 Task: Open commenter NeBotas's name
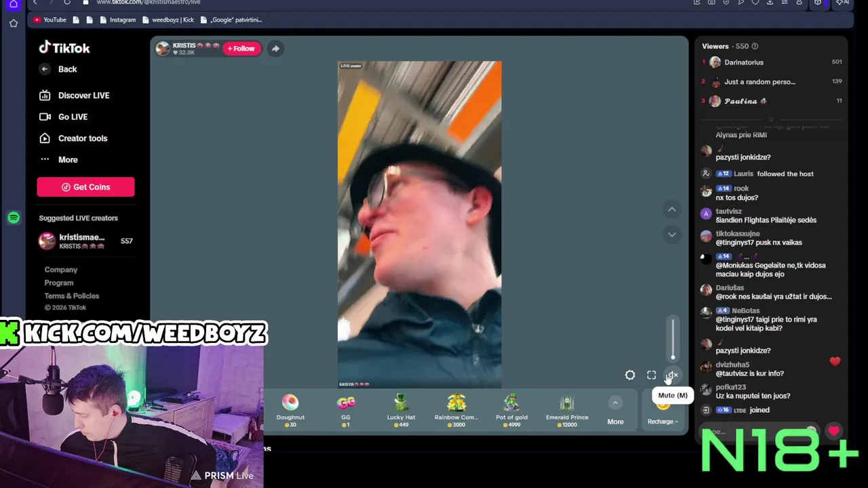[x=746, y=310]
